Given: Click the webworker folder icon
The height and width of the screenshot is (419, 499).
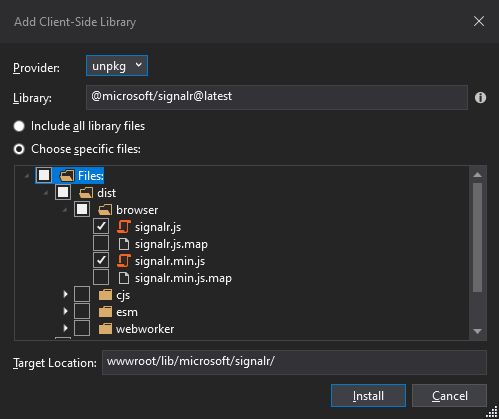Looking at the screenshot, I should tap(105, 329).
